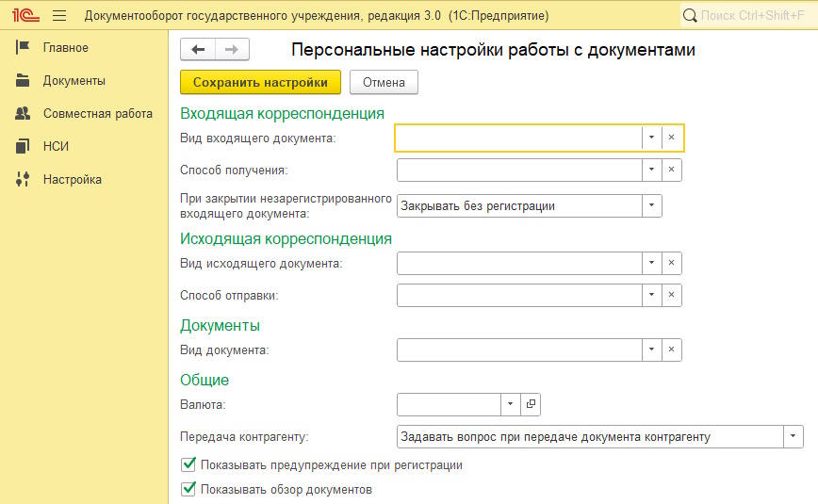
Task: Click the НСИ stacked pages icon
Action: click(x=23, y=146)
